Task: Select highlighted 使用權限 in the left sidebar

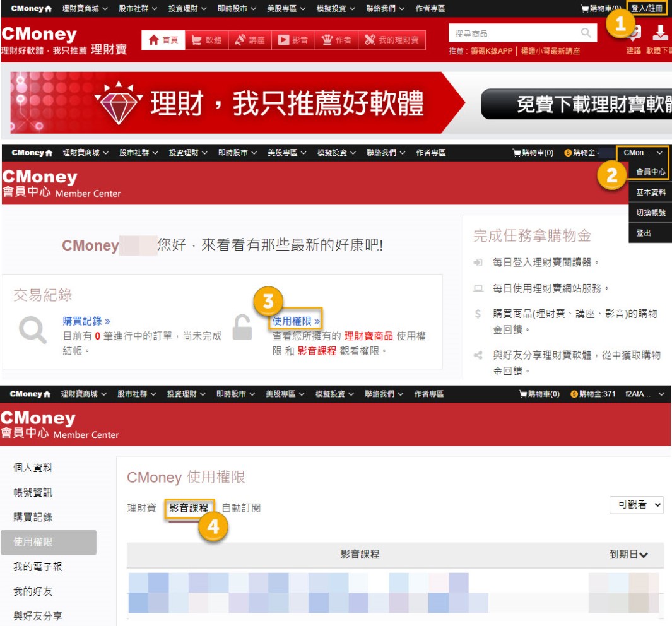Action: [49, 543]
